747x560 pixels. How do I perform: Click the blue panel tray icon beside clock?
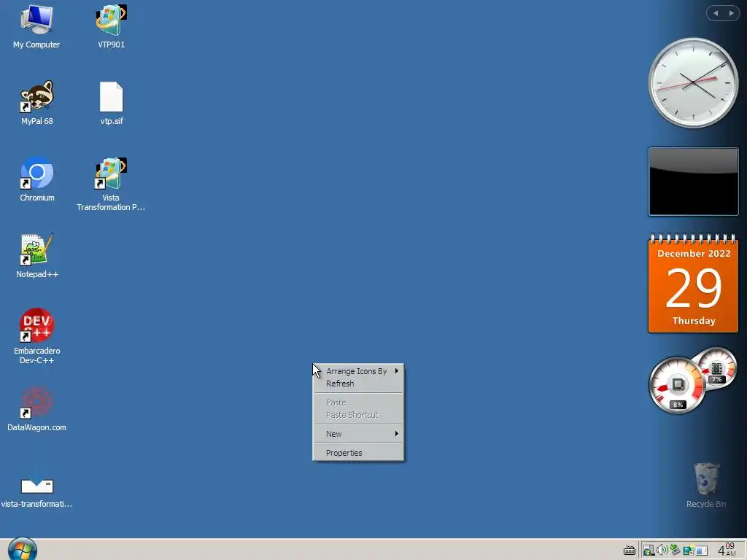point(701,551)
